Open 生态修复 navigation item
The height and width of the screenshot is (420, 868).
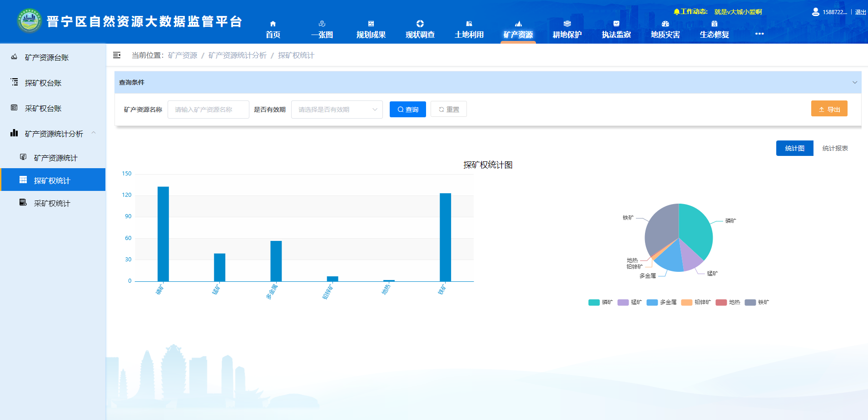pos(714,35)
